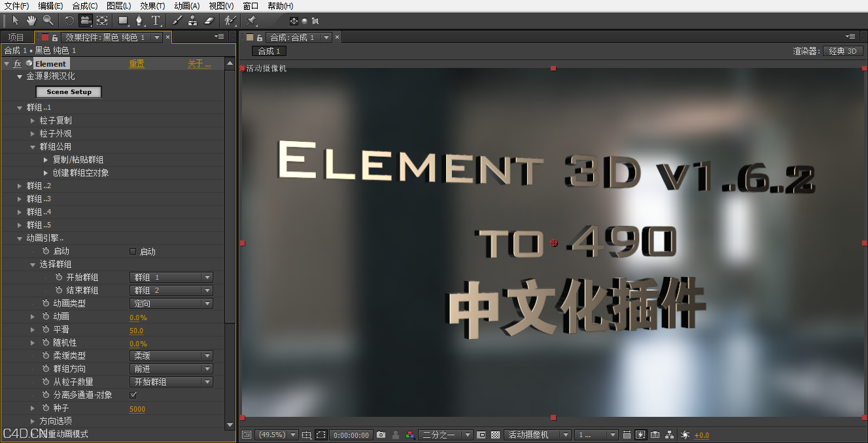Select the Puppet Pin tool

(251, 20)
